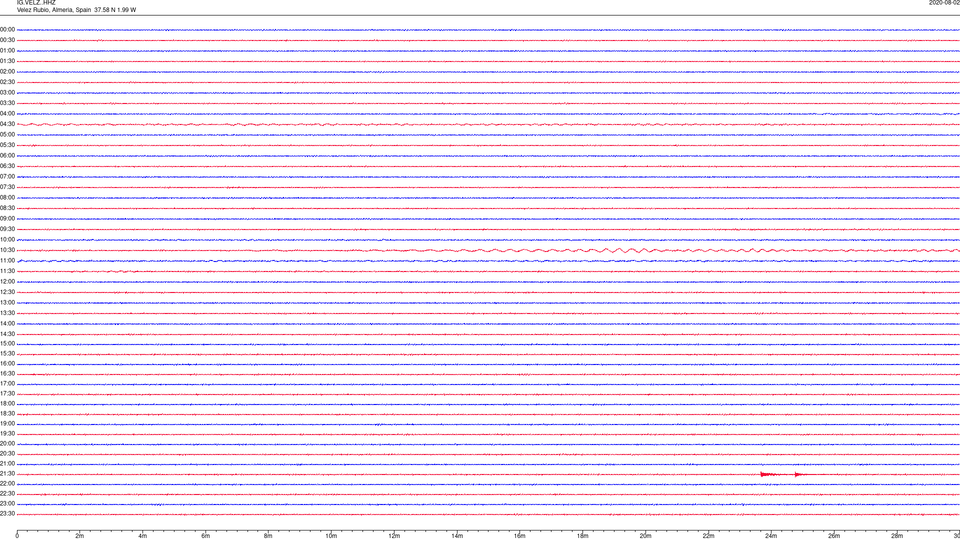Image resolution: width=960 pixels, height=540 pixels.
Task: Select the 06:00 row label
Action: tap(7, 156)
